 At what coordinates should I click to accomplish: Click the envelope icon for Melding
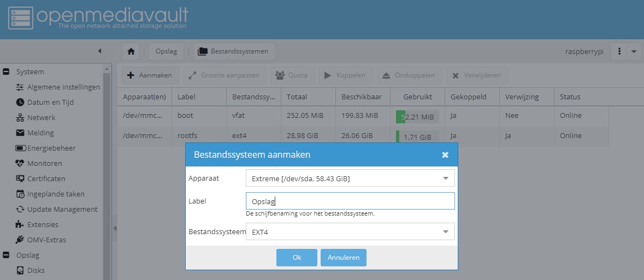point(20,133)
